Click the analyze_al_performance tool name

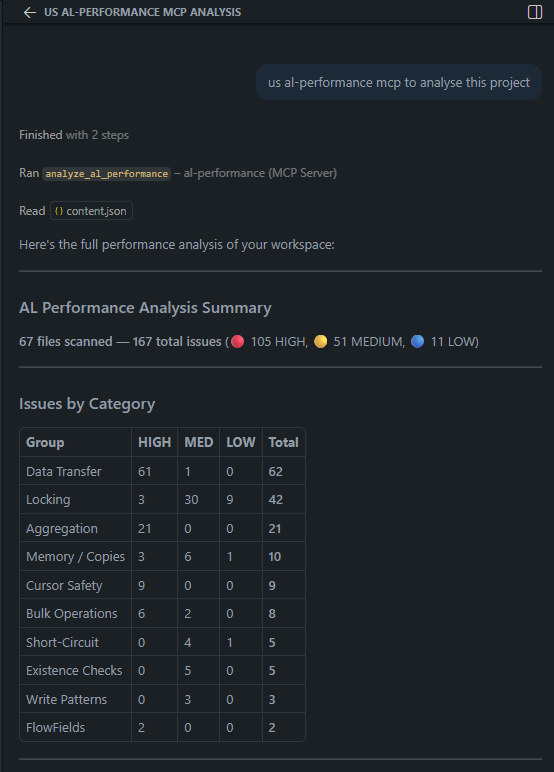(x=106, y=174)
